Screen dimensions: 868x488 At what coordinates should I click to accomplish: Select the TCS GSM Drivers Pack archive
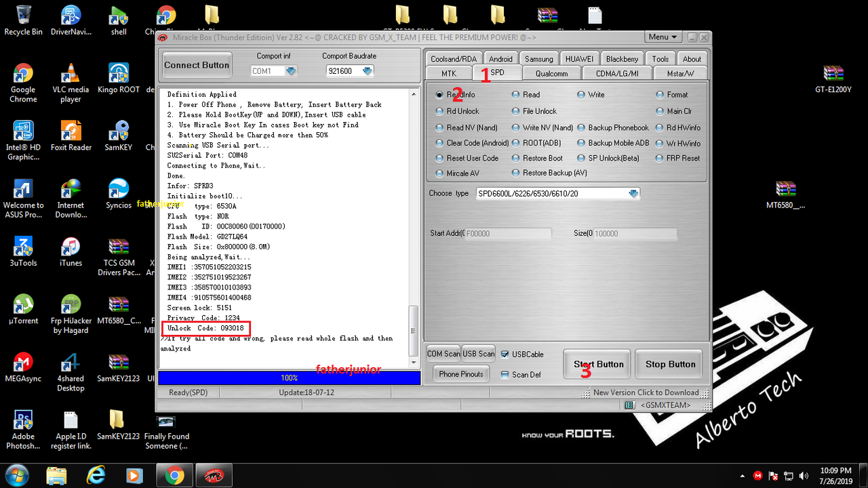[x=119, y=257]
